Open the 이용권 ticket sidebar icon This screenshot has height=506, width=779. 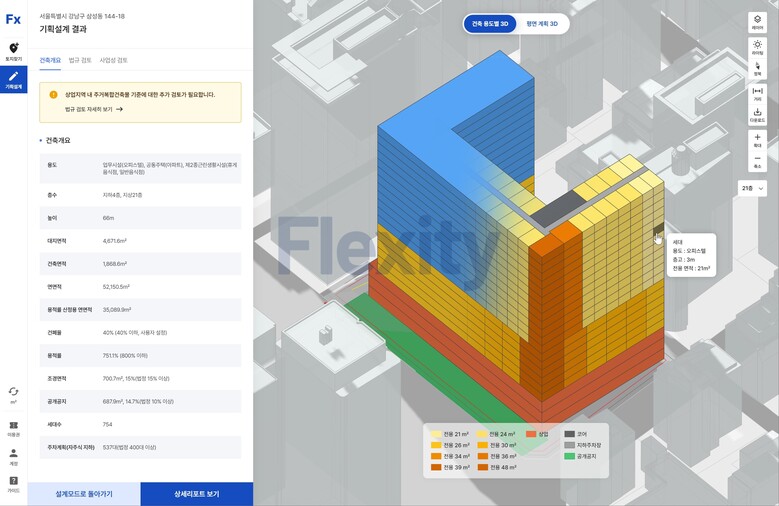point(13,428)
